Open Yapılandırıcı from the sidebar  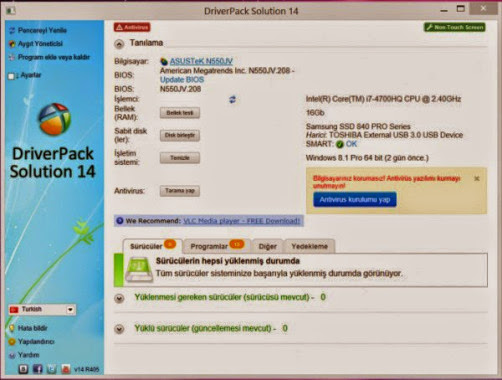36,342
